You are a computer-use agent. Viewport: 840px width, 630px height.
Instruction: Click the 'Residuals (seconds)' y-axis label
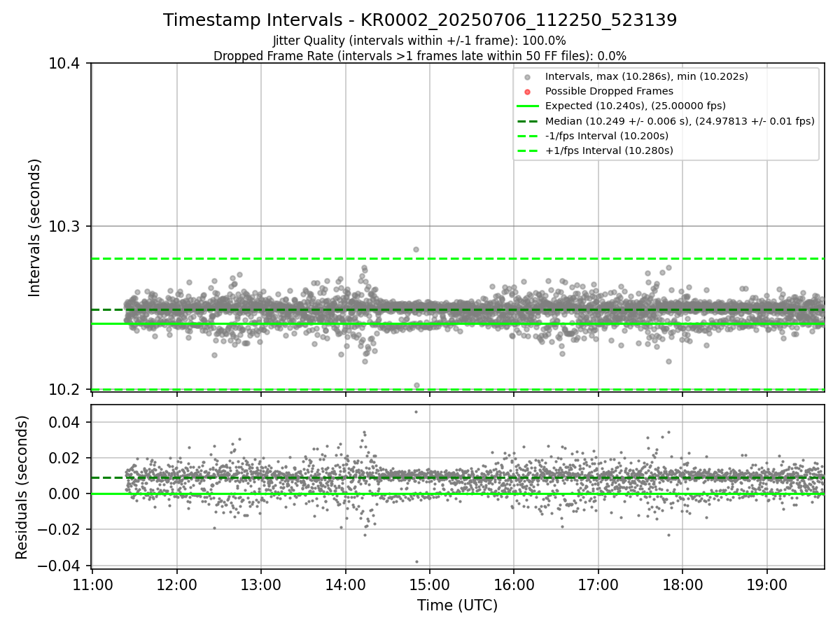coord(22,487)
